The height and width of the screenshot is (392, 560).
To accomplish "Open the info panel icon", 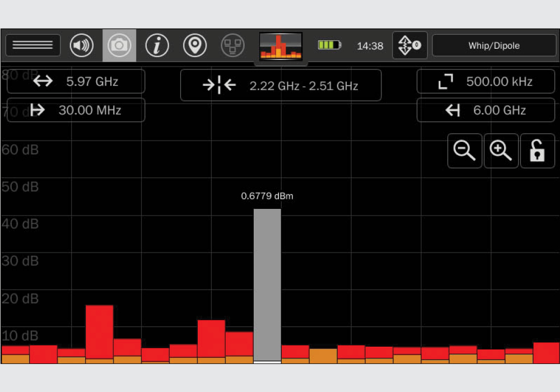I will (x=157, y=45).
